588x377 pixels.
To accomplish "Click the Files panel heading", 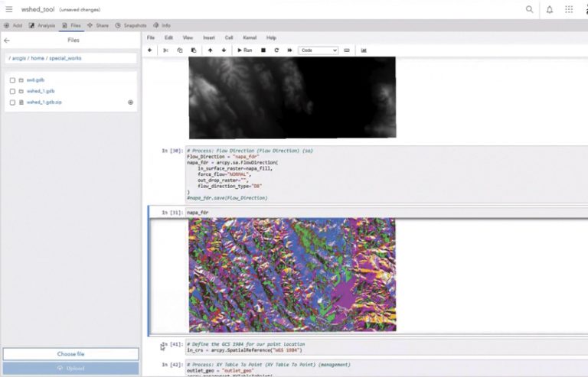I will click(x=73, y=40).
